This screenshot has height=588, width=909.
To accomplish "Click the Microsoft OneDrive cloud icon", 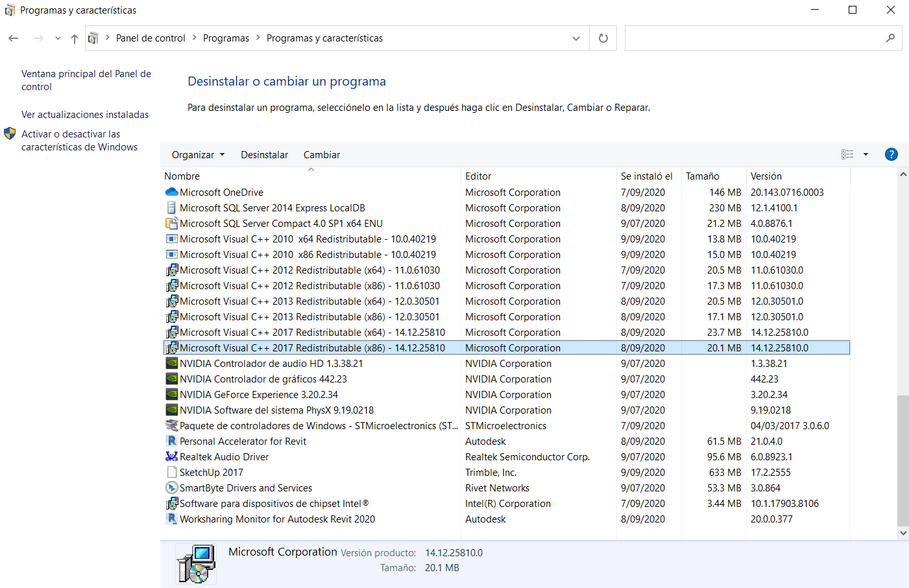I will click(x=171, y=193).
